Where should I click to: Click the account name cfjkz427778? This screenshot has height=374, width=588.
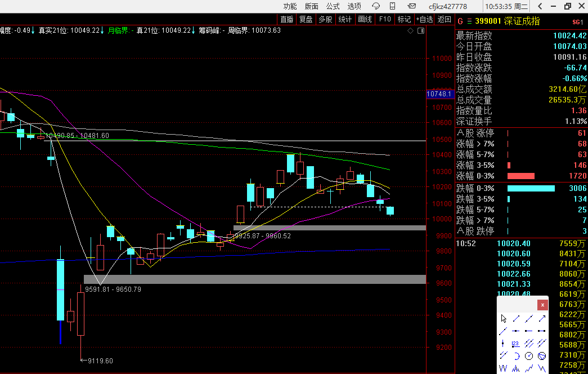coord(448,6)
